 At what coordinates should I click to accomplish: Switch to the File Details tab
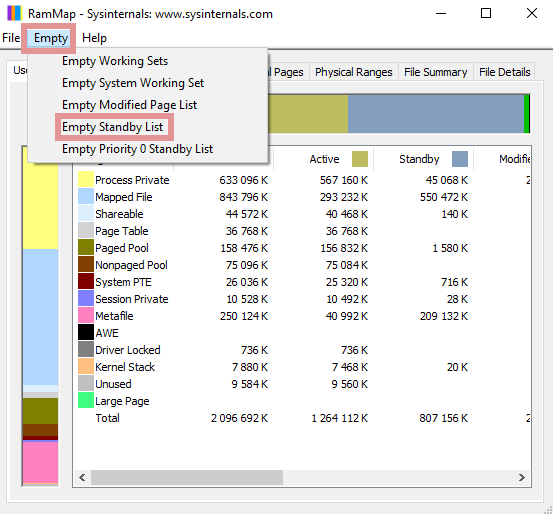pyautogui.click(x=504, y=72)
